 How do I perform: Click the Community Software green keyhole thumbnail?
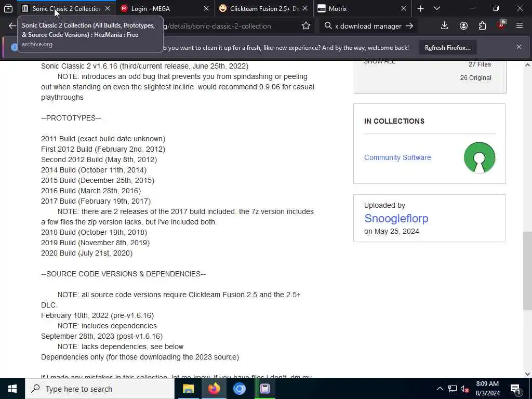[x=479, y=158]
